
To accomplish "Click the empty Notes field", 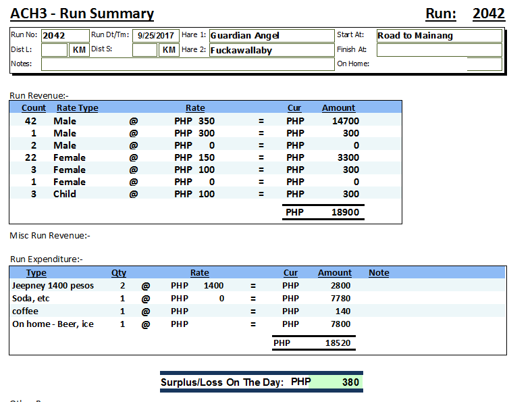I will pyautogui.click(x=188, y=64).
